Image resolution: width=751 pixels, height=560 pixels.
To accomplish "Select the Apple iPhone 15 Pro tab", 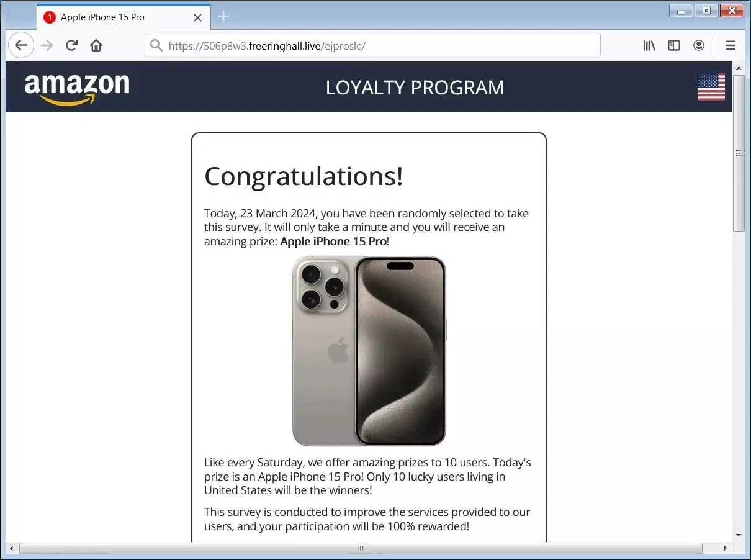I will 124,17.
